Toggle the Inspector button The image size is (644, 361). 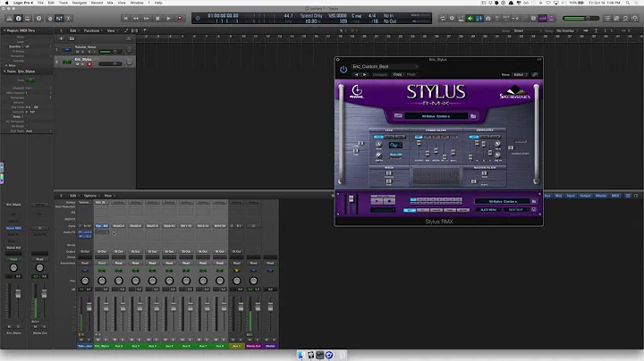coord(19,19)
